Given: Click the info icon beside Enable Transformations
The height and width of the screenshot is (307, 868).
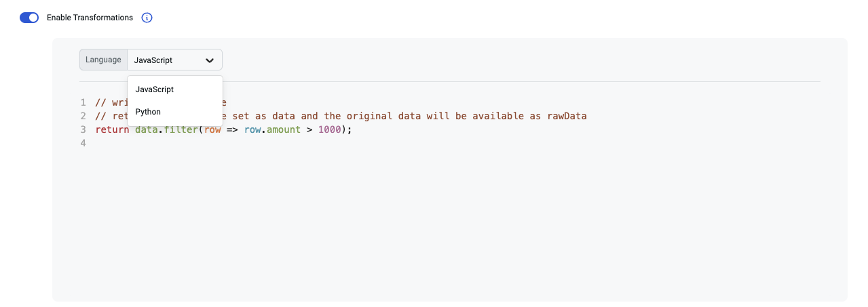Looking at the screenshot, I should (x=147, y=18).
